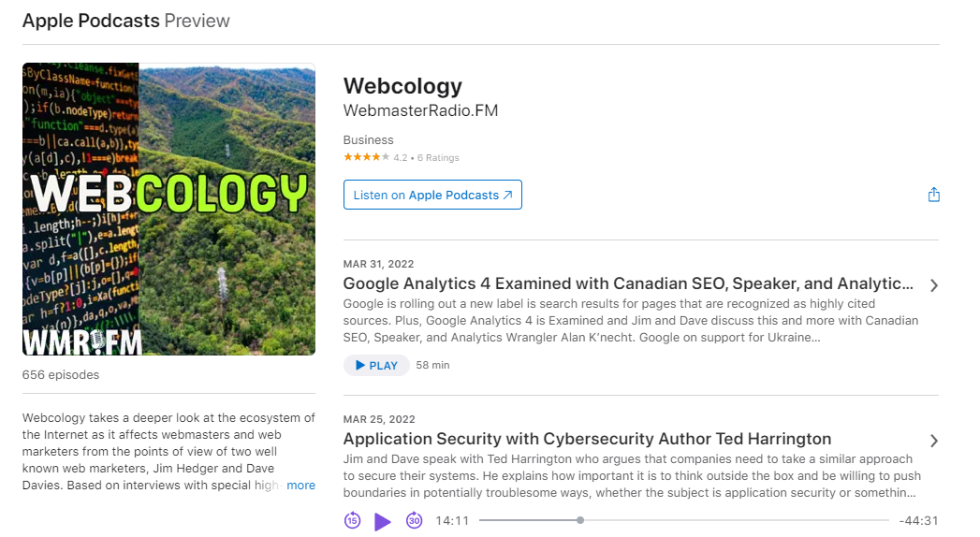980x537 pixels.
Task: Click the external arrow icon on Listen button
Action: point(508,195)
